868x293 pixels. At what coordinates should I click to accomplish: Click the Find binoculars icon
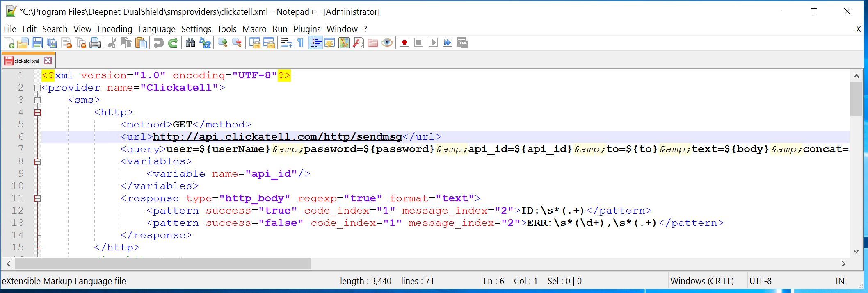[x=190, y=43]
